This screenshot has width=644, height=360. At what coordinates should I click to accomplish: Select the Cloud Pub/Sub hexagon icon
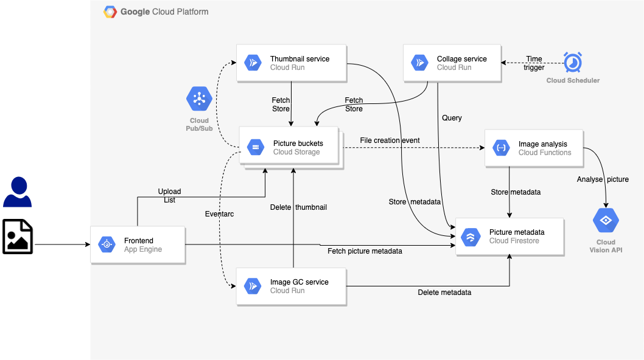point(199,99)
